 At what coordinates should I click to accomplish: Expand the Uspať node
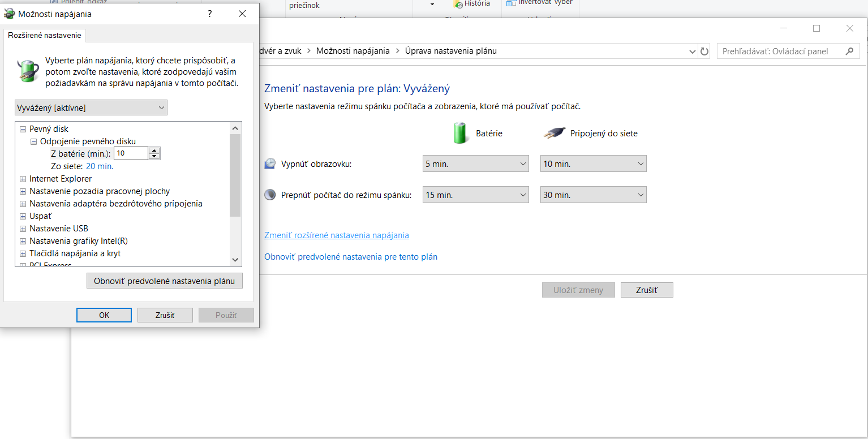point(23,216)
